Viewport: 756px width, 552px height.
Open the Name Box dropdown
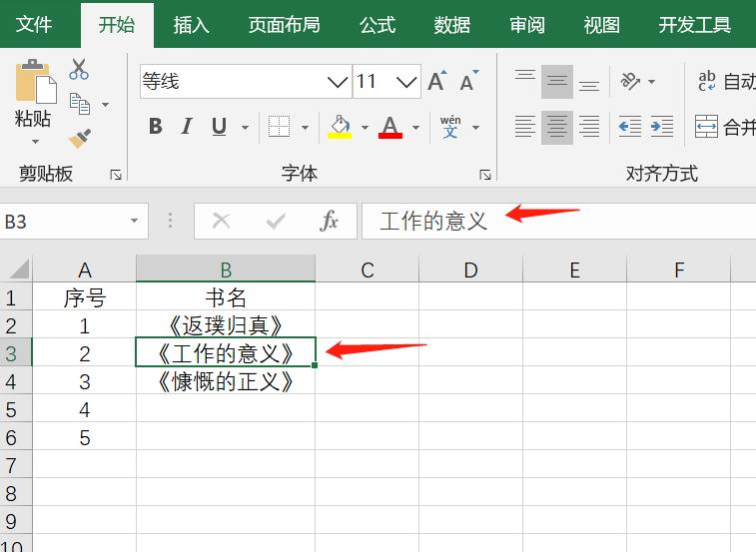pyautogui.click(x=134, y=221)
